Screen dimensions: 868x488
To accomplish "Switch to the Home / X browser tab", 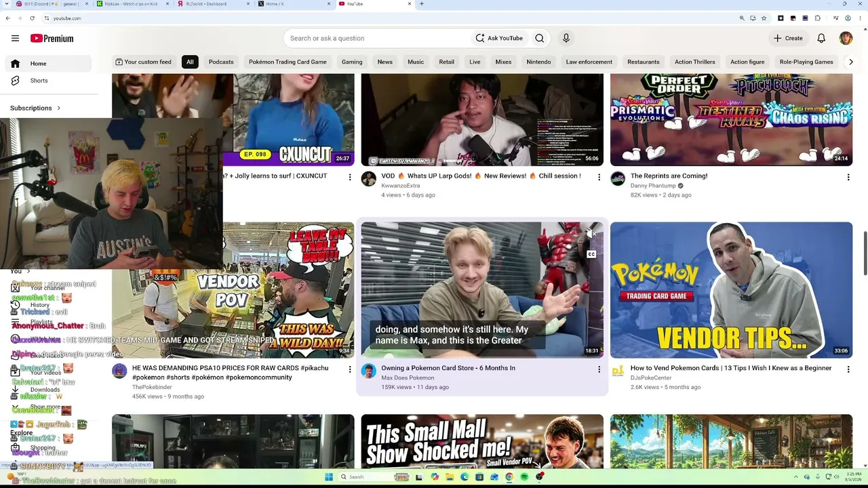I will 294,4.
